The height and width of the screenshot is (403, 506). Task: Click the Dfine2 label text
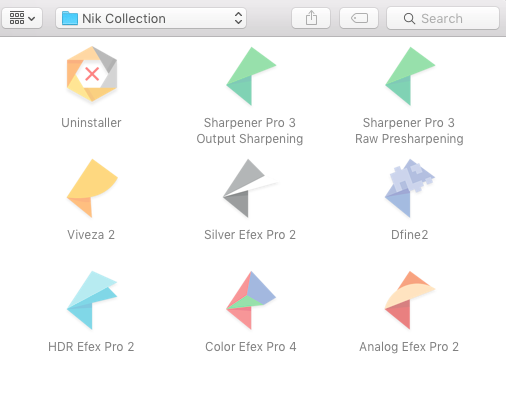click(x=410, y=235)
